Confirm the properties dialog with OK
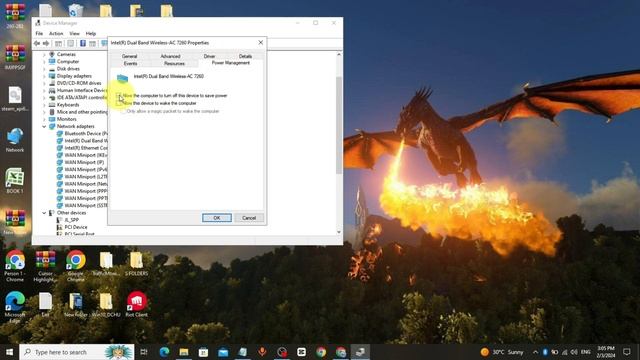The image size is (640, 360). pyautogui.click(x=217, y=218)
